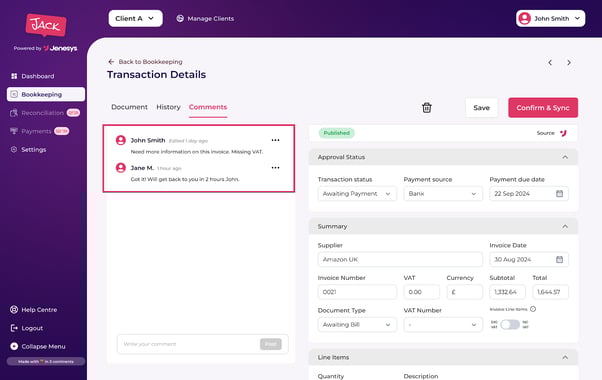Viewport: 602px width, 380px height.
Task: Click Logout in the sidebar
Action: click(26, 328)
